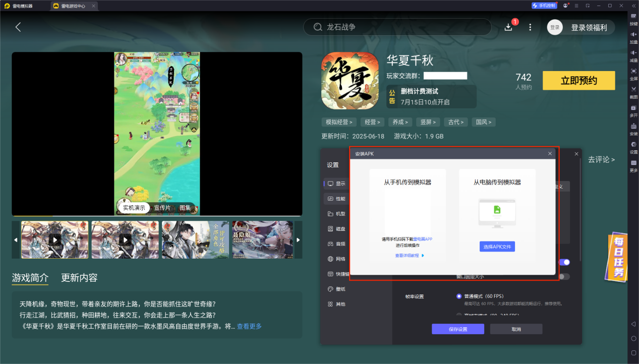Enter 全屏 fullscreen mode
639x364 pixels.
point(633,74)
